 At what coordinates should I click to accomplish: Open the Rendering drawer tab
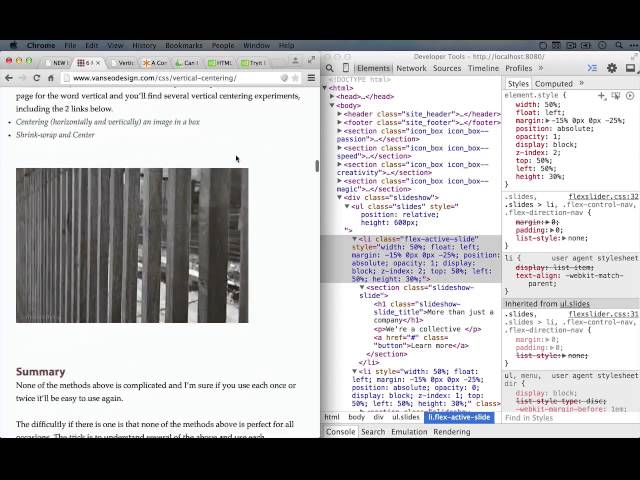(x=452, y=431)
